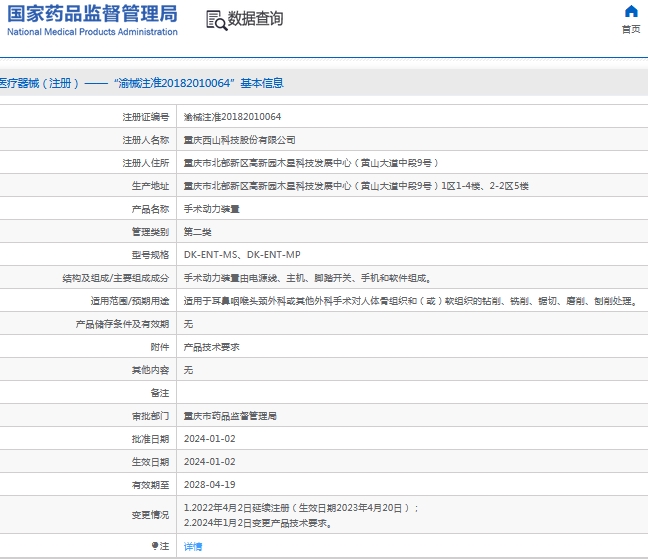Viewport: 648px width, 559px height.
Task: Click management category value 第二类
Action: (x=198, y=232)
